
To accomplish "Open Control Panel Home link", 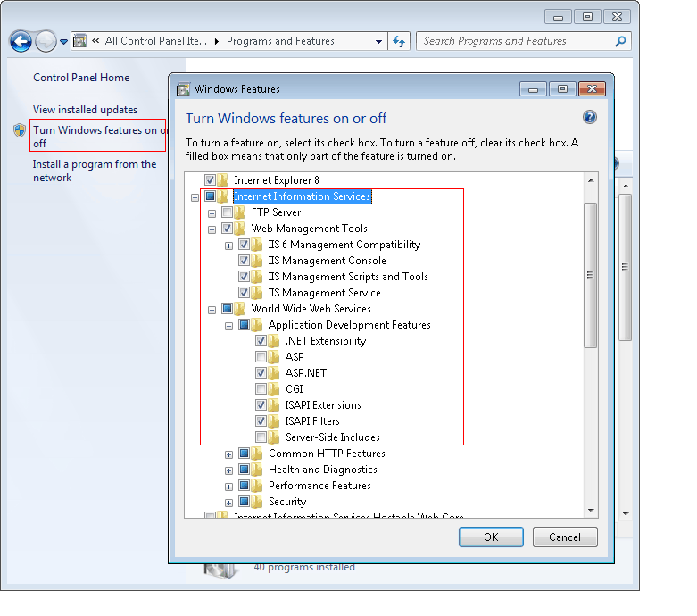I will pos(81,78).
